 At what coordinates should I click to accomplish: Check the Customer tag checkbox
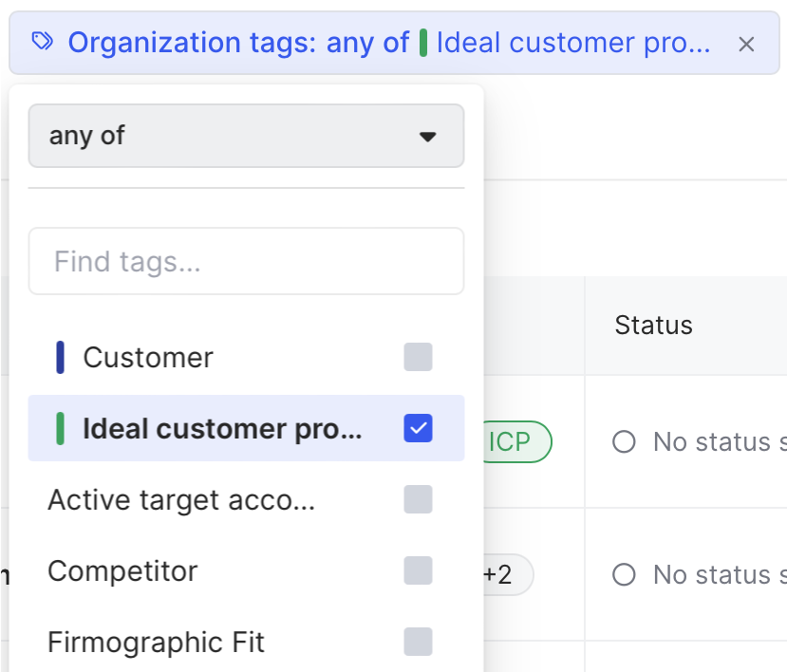pyautogui.click(x=418, y=357)
